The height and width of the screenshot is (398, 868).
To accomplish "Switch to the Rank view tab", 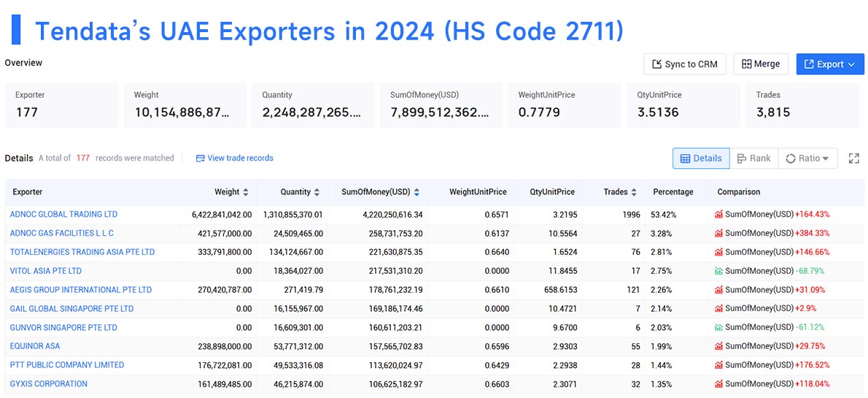I will pos(753,158).
